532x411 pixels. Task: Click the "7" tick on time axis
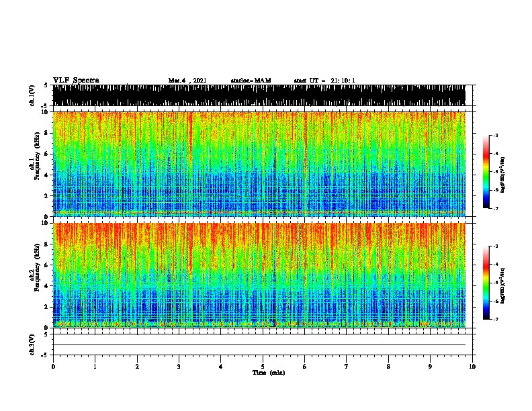347,367
